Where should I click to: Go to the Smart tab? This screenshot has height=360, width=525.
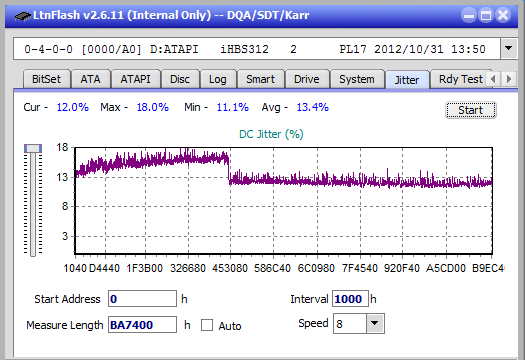pos(260,79)
